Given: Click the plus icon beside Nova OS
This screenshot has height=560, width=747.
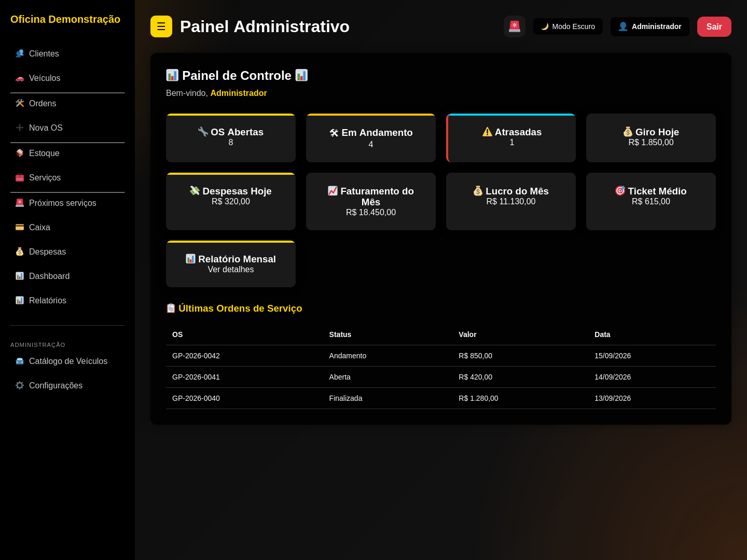Looking at the screenshot, I should pyautogui.click(x=20, y=128).
